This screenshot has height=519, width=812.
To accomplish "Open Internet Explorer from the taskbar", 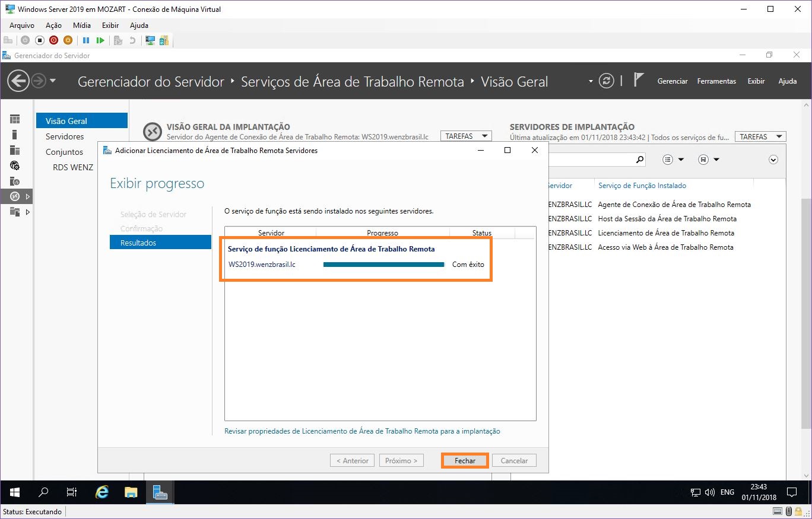I will tap(102, 492).
